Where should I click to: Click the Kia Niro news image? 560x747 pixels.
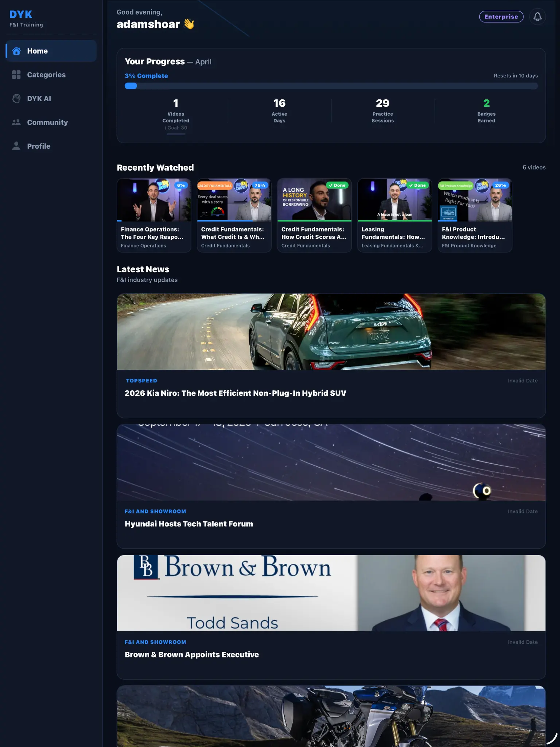tap(331, 332)
